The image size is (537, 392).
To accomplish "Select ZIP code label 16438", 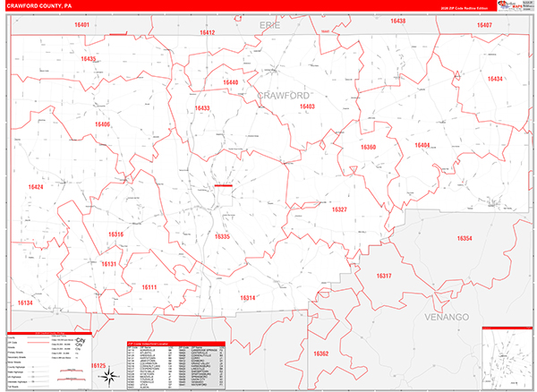I will coord(398,21).
